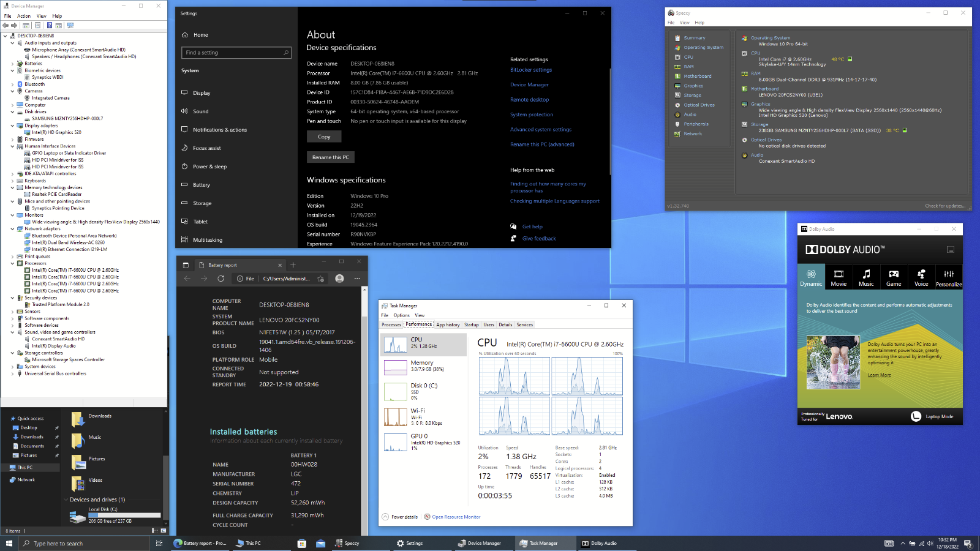Screen dimensions: 980x551
Task: Select Movie mode in Dolby Audio
Action: click(839, 277)
